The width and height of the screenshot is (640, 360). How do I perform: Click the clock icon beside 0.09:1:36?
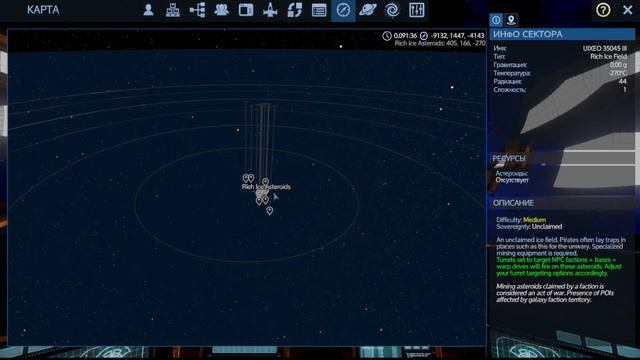pos(387,36)
